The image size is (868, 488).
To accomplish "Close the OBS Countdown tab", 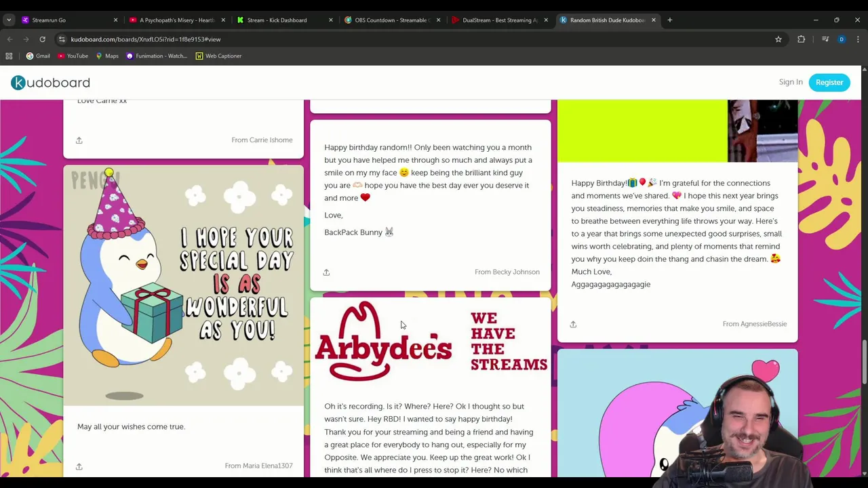I will tap(438, 20).
